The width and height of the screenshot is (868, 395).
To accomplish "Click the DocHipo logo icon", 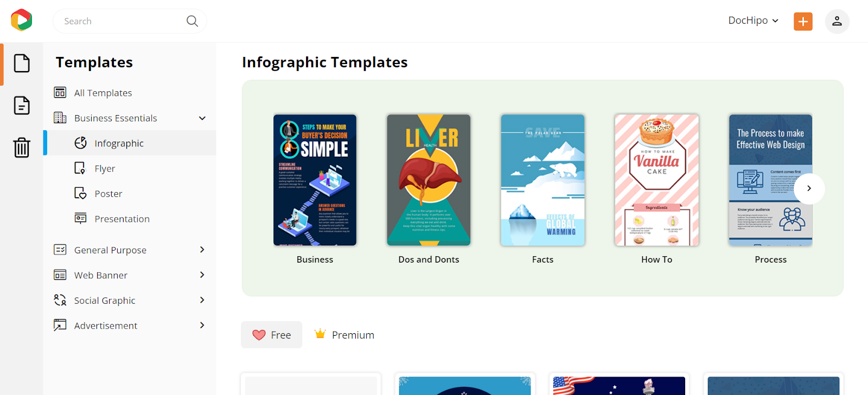I will coord(22,20).
